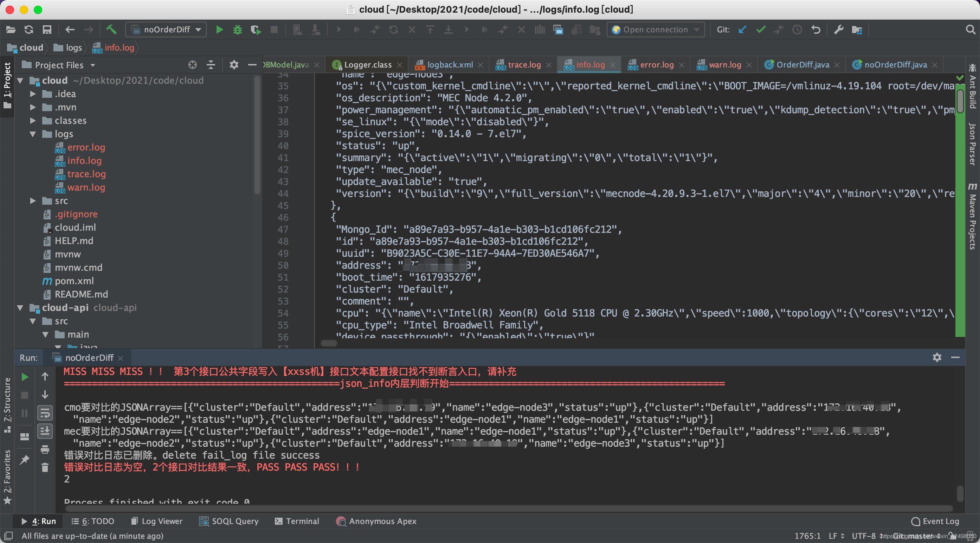Viewport: 980px width, 543px height.
Task: Click the clear console trash icon
Action: [x=45, y=467]
